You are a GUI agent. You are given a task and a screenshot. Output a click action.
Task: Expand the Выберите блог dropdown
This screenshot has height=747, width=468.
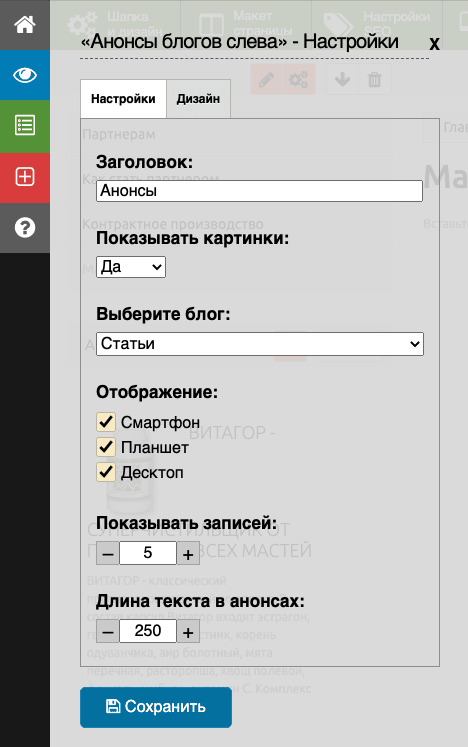click(260, 343)
